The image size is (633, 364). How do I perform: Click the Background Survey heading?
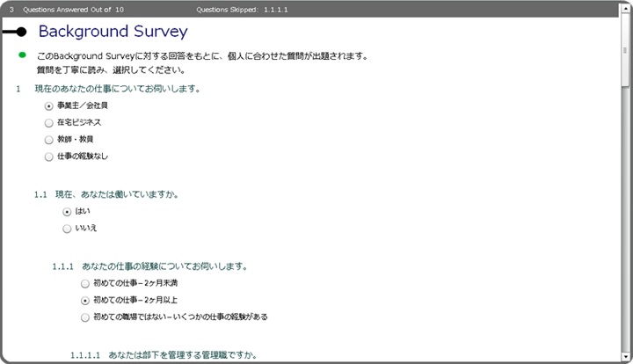(x=113, y=33)
